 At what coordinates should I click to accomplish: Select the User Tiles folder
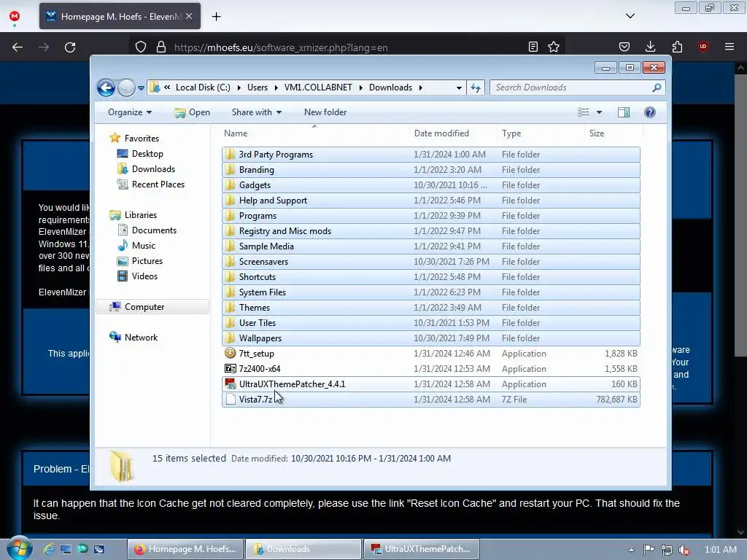click(x=430, y=322)
